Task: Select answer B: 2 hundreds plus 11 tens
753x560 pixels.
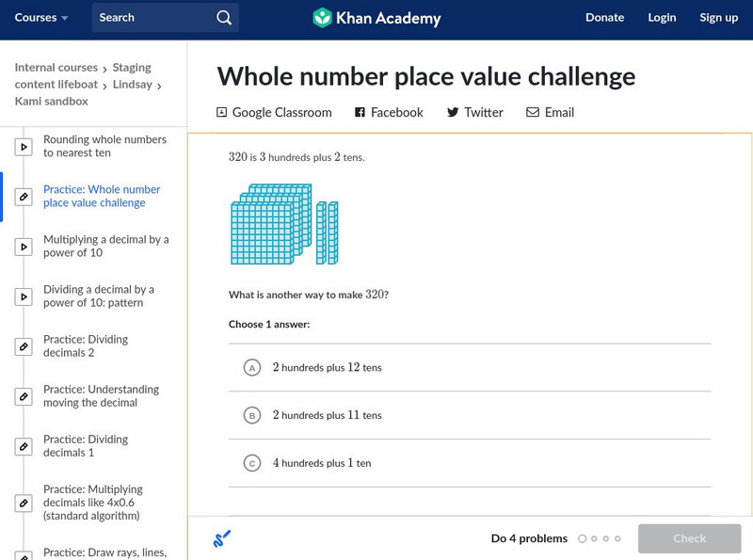Action: tap(470, 415)
